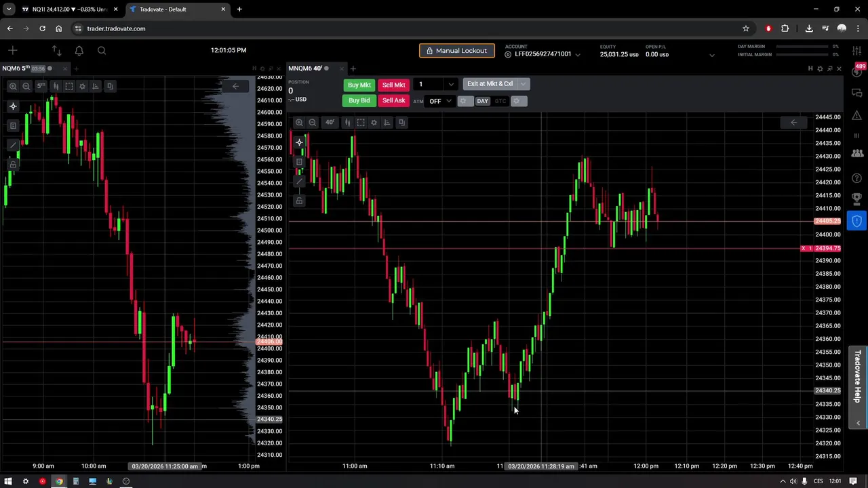This screenshot has width=868, height=488.
Task: Open the notes tool on NQM6 chart
Action: tap(13, 125)
